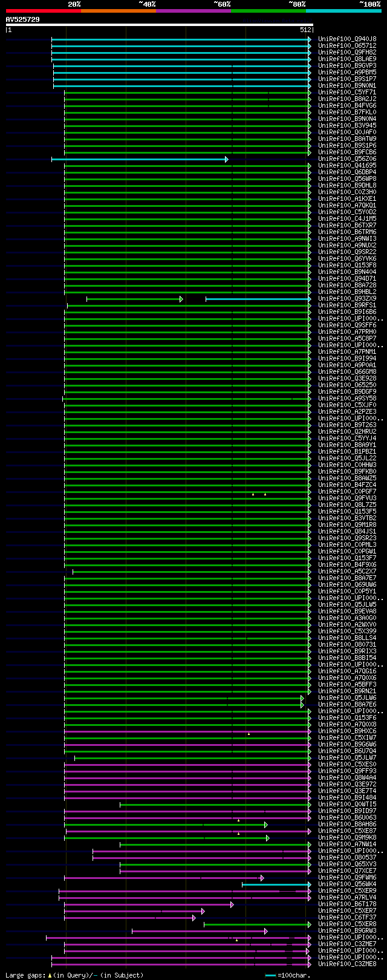
Task: Select the UniRef100_Q0WTI5 label
Action: tap(347, 804)
